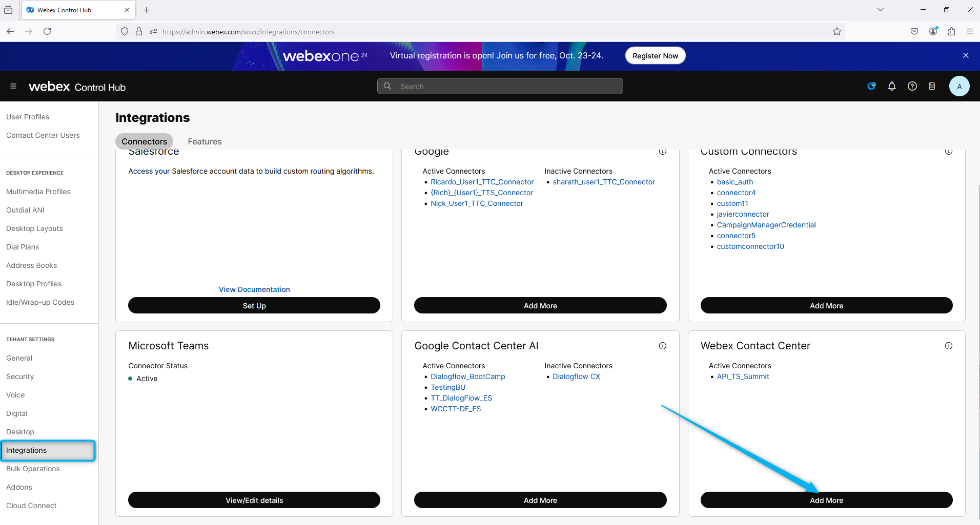Viewport: 980px width, 525px height.
Task: Go to Desktop Layouts
Action: pyautogui.click(x=34, y=228)
